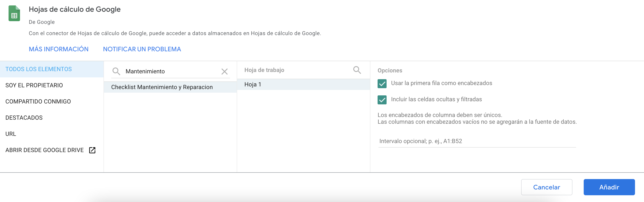This screenshot has width=644, height=202.
Task: Click the Hojas de cálculo de Google title
Action: 75,9
